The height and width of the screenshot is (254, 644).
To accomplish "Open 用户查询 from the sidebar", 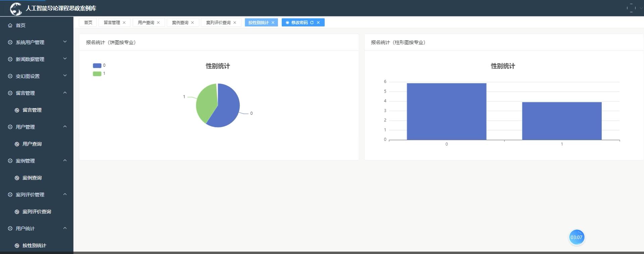I will (37, 144).
